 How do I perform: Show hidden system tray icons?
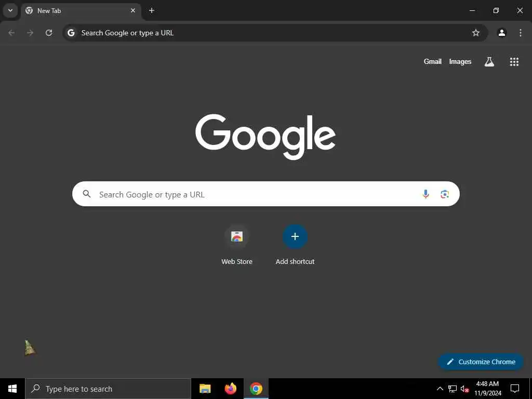tap(440, 389)
